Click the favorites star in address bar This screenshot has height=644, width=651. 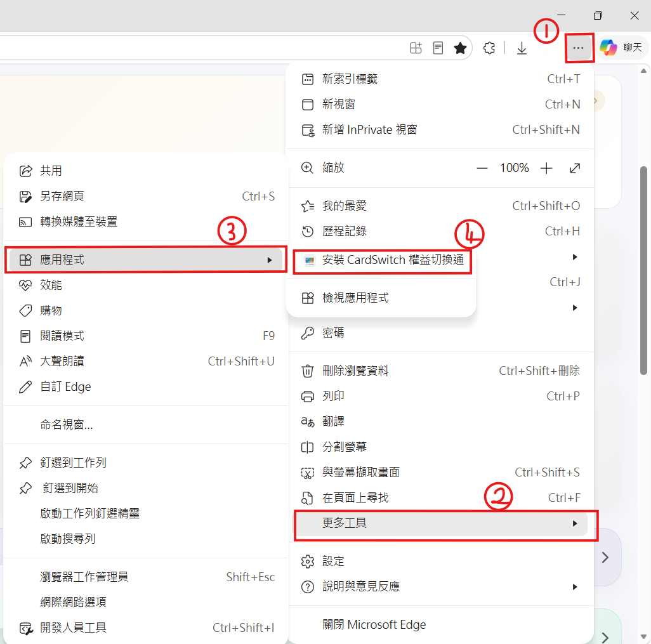pos(460,48)
